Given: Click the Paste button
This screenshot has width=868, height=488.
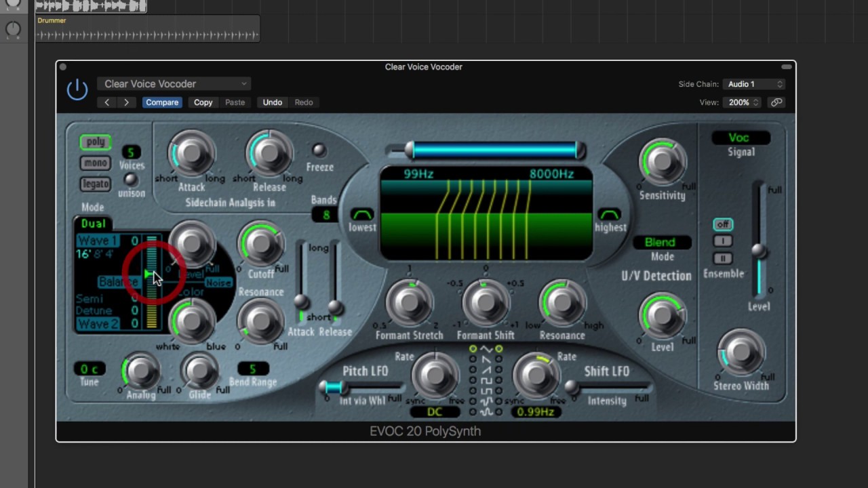Looking at the screenshot, I should click(x=235, y=102).
